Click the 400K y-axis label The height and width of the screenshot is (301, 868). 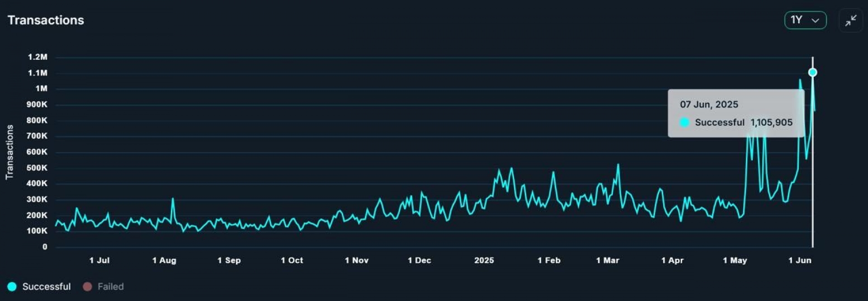[37, 183]
